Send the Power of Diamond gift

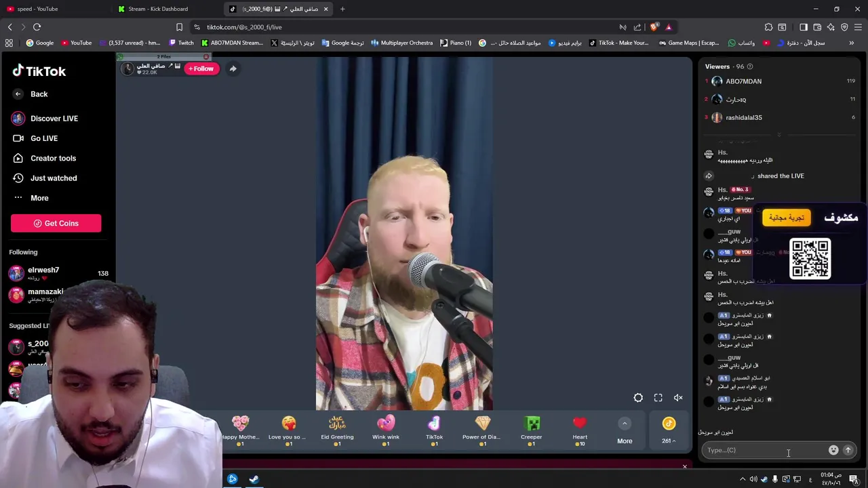483,431
